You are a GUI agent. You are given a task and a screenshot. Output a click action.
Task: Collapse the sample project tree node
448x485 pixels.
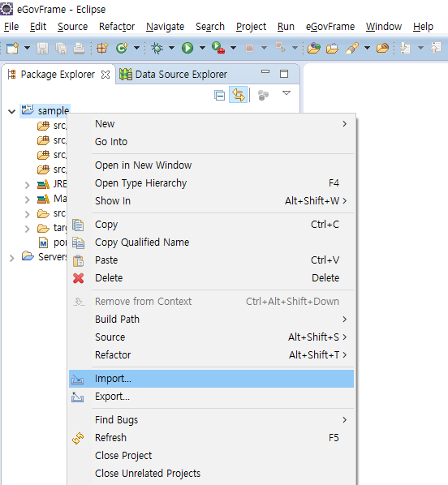(11, 111)
